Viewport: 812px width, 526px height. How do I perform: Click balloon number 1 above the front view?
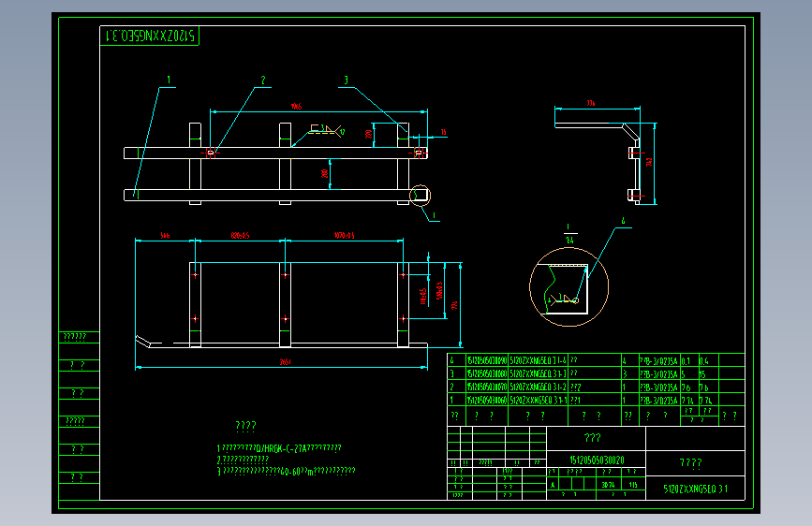pyautogui.click(x=169, y=80)
